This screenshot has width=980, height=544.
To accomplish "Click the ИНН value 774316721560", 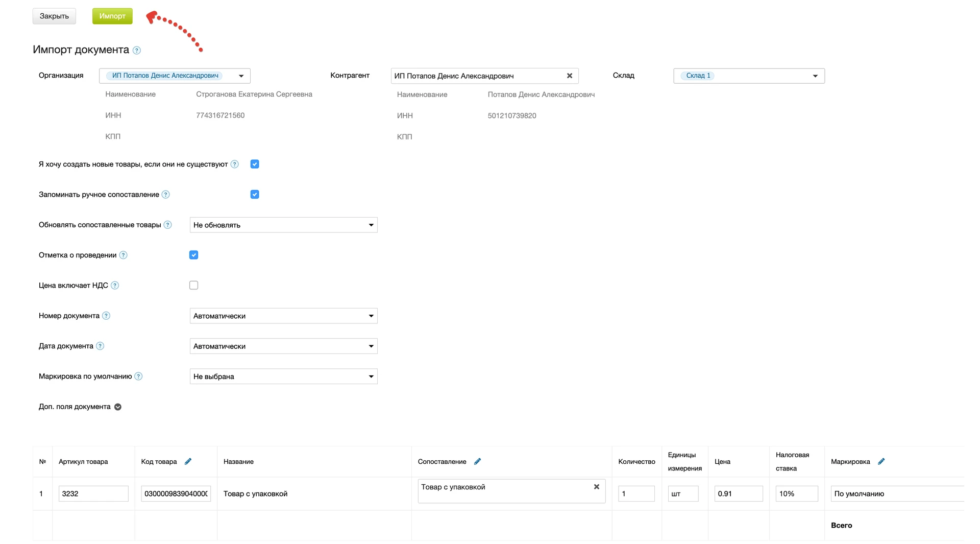I will click(220, 115).
